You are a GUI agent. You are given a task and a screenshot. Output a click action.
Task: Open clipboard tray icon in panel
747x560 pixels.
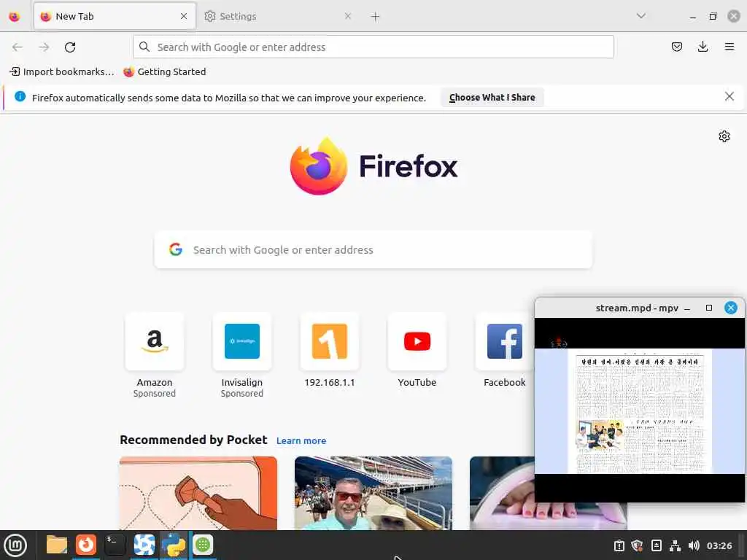point(619,545)
